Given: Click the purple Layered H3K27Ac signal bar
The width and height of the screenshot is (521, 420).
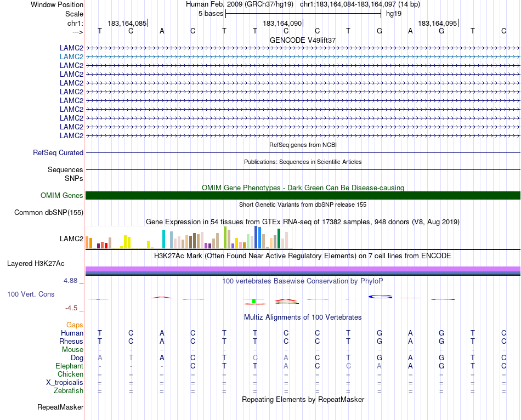Looking at the screenshot, I should [303, 269].
